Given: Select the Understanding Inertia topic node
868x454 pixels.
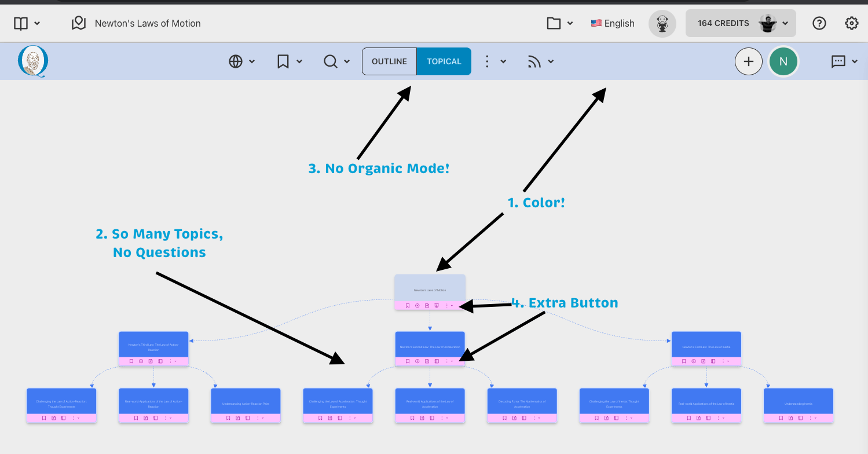Looking at the screenshot, I should click(x=798, y=401).
